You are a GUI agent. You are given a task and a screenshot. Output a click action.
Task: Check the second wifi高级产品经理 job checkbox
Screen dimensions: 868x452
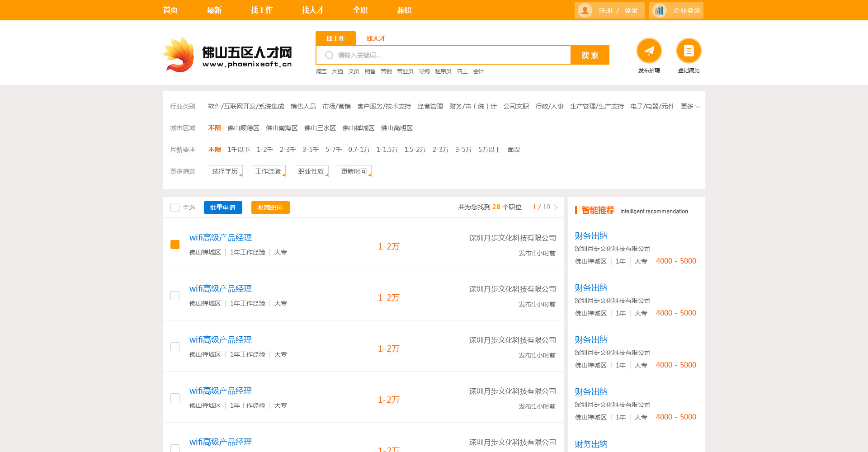[175, 296]
